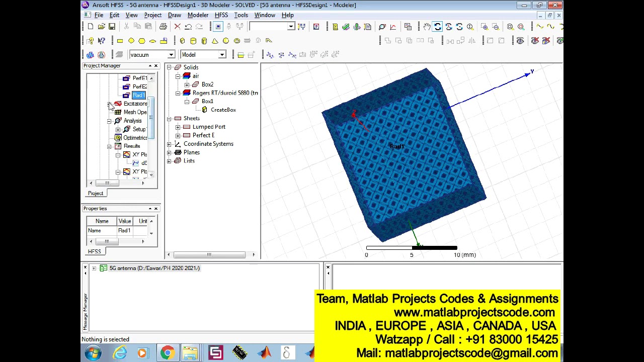Select Optimetrics in Project Manager

click(135, 138)
